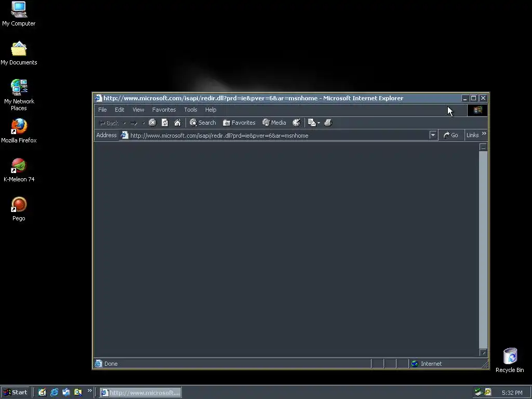Click the network tray icon
This screenshot has height=399, width=532.
tap(478, 393)
